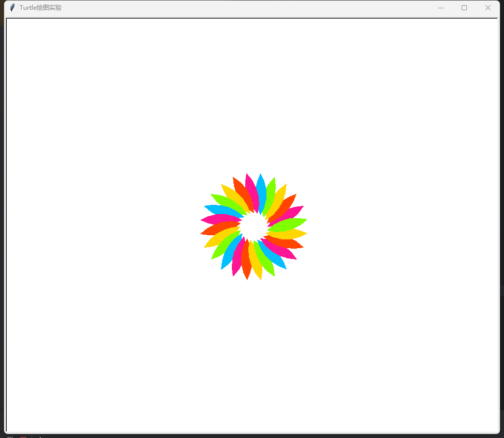Click the "Turtle绘图实验" window title text
Viewport: 504px width, 438px height.
click(40, 8)
